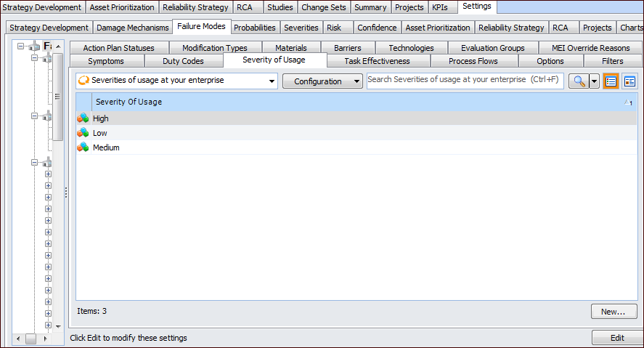Open the top-level Strategy Development tab
The width and height of the screenshot is (644, 348).
coord(42,7)
